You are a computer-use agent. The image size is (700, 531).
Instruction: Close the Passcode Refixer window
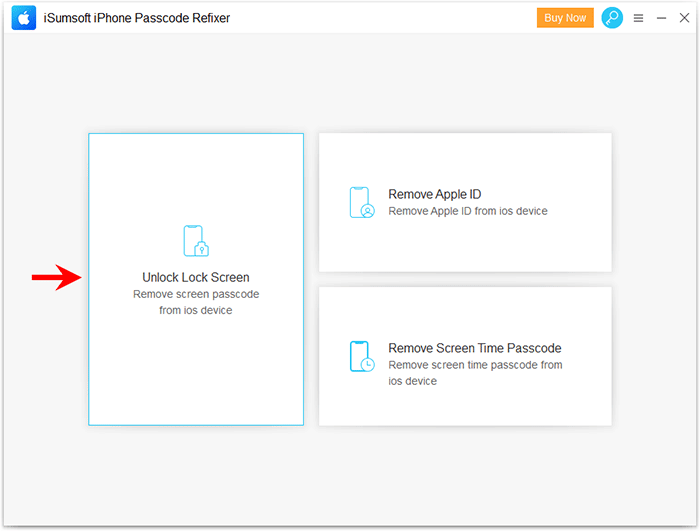pyautogui.click(x=684, y=18)
